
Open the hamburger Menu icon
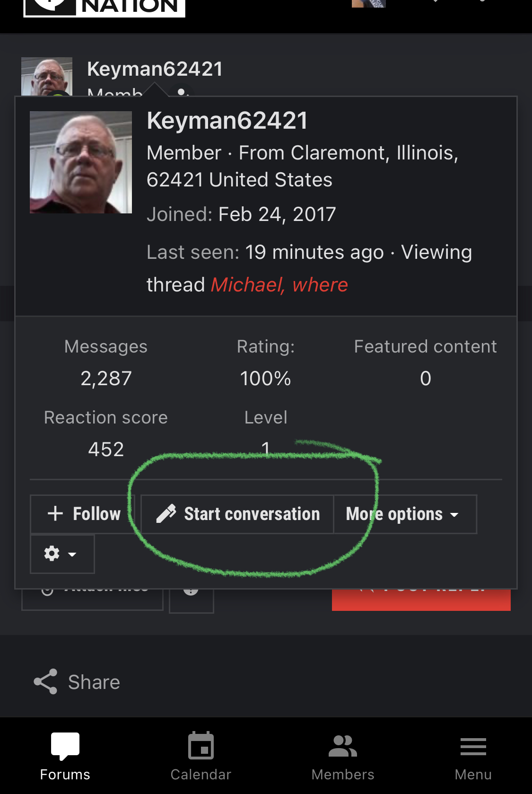(473, 747)
